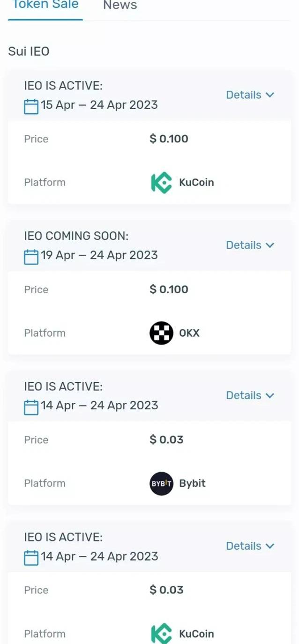The width and height of the screenshot is (299, 644).
Task: Click calendar icon in the bottom IEO card
Action: coord(31,557)
